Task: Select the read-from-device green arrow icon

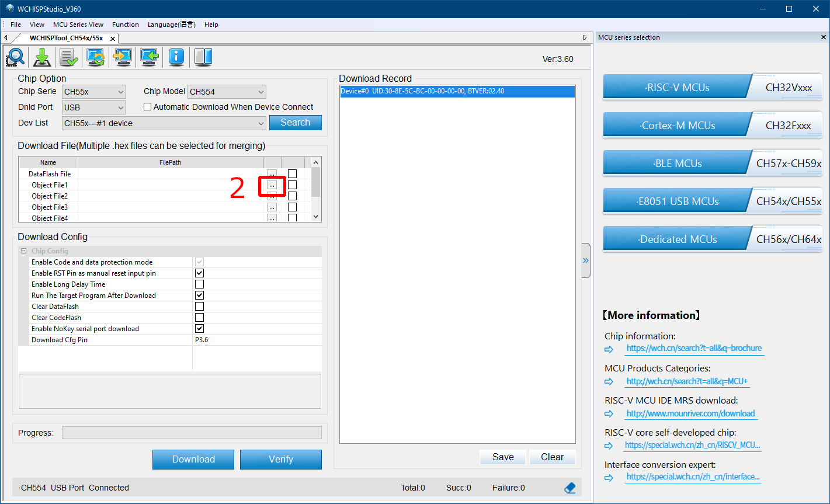Action: pos(149,57)
